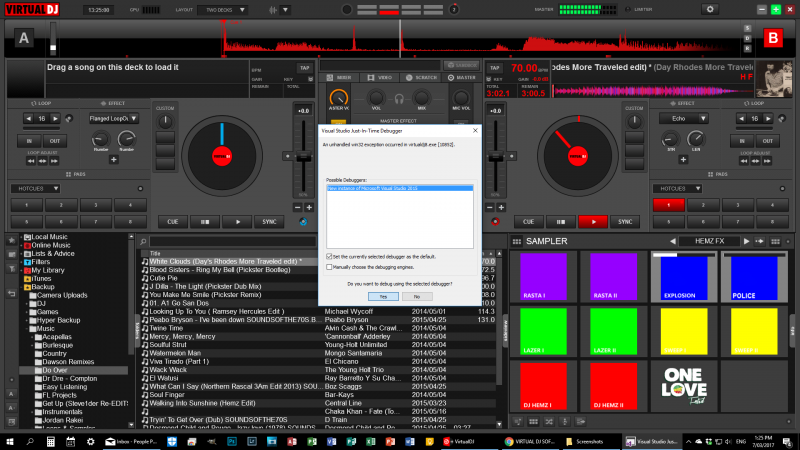The width and height of the screenshot is (800, 450).
Task: Close the Just-In-Time Debugger dialog
Action: click(475, 131)
